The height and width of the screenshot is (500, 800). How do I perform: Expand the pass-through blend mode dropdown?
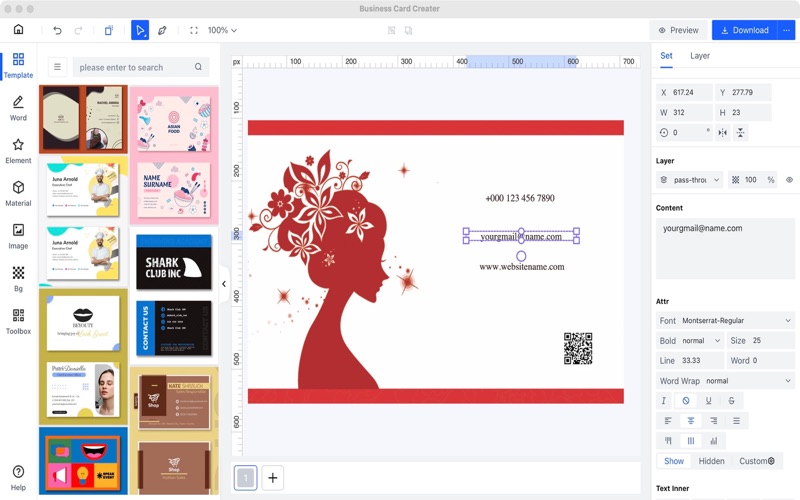pyautogui.click(x=690, y=180)
